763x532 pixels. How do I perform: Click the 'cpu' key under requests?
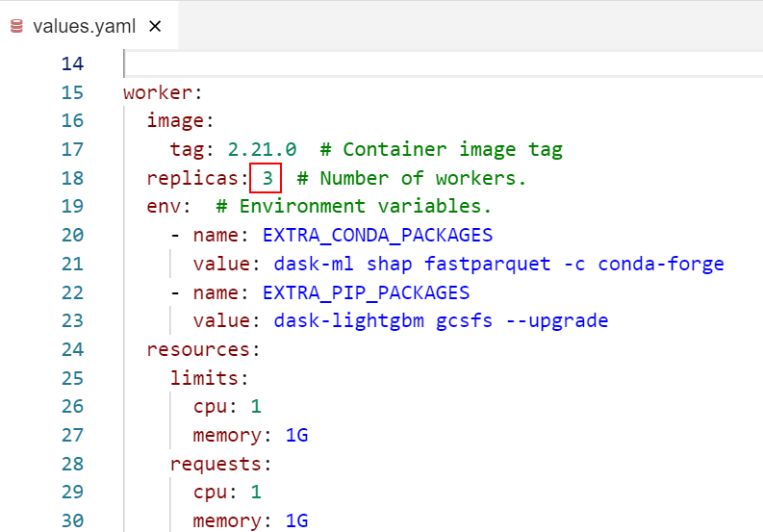coord(210,493)
